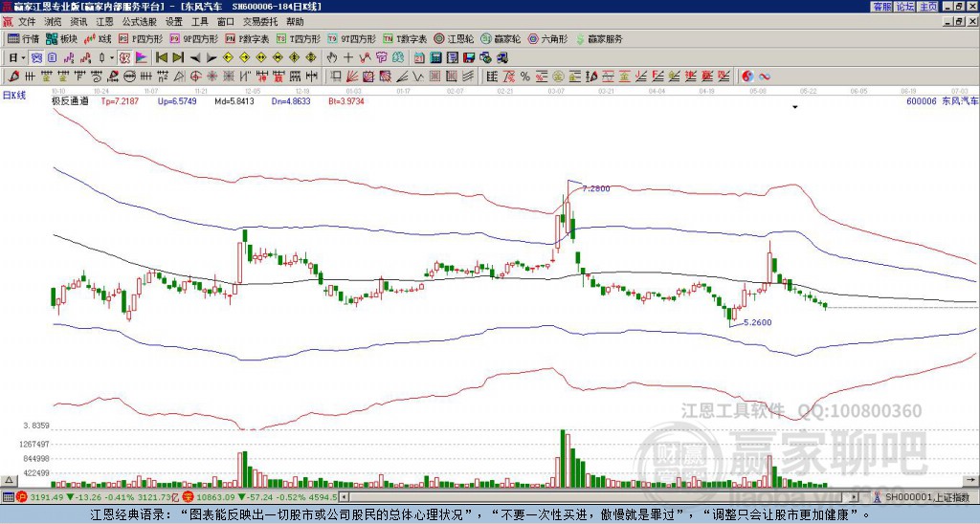The image size is (980, 524).
Task: Step chart right with black right arrow
Action: tap(212, 58)
